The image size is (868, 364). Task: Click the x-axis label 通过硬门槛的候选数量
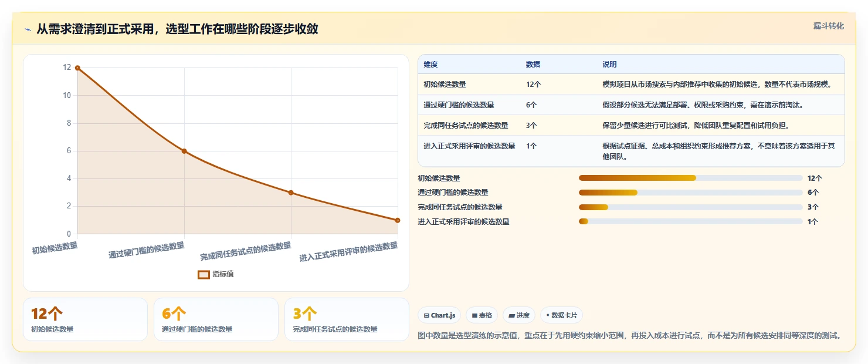147,250
